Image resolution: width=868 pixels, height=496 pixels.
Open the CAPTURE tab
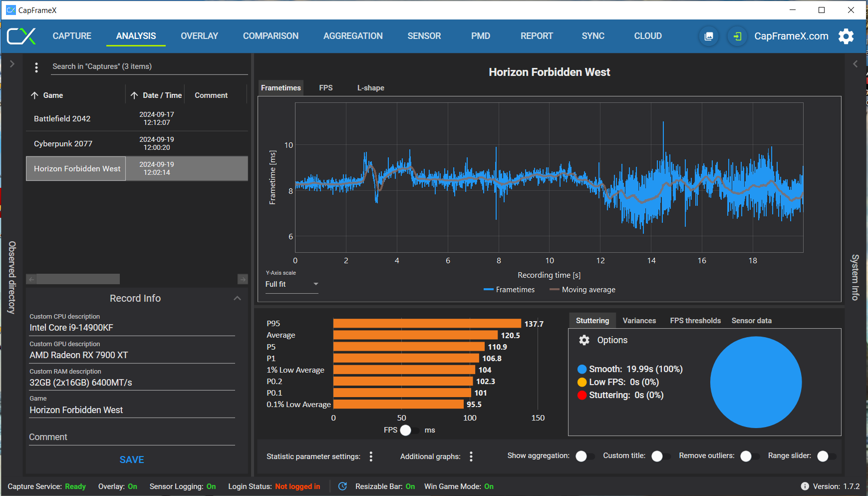[x=72, y=36]
